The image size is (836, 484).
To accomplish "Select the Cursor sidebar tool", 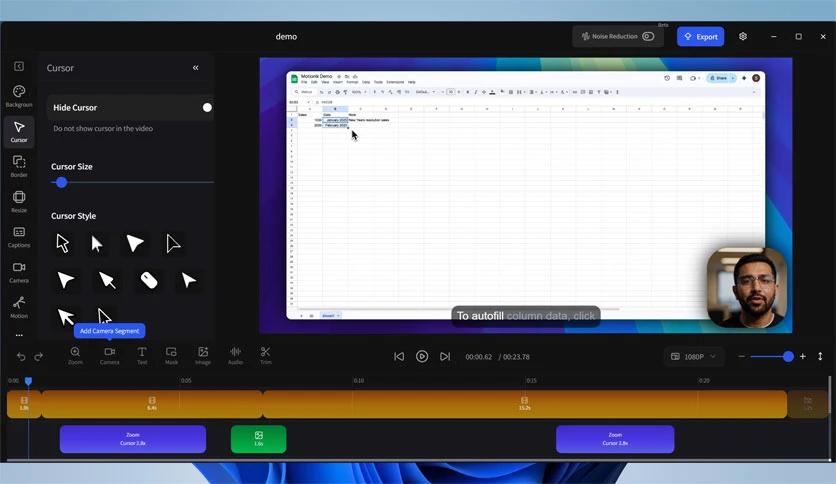I will [x=19, y=132].
